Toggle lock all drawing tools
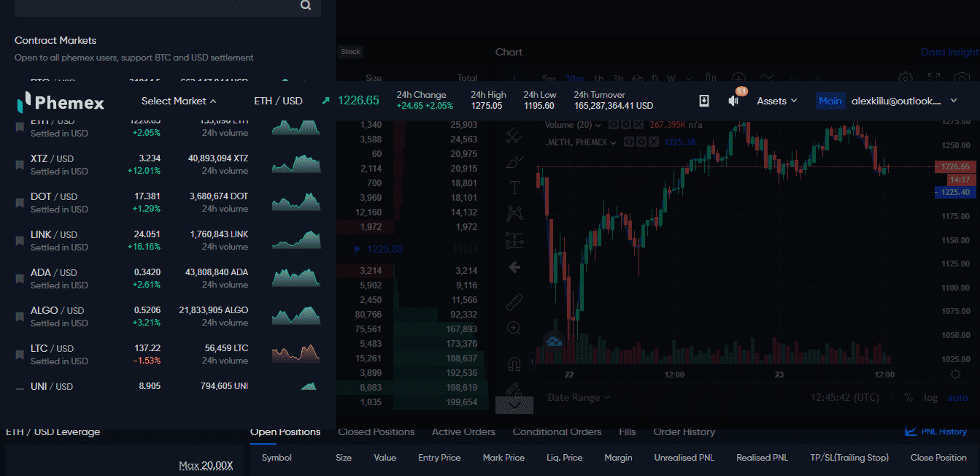 coord(514,388)
